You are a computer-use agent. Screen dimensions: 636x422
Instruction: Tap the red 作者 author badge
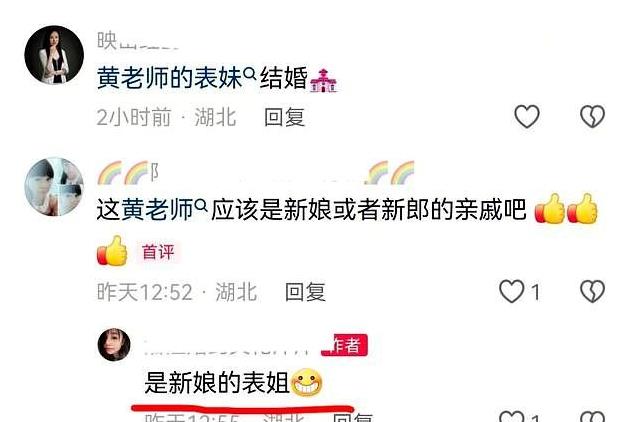click(x=344, y=345)
